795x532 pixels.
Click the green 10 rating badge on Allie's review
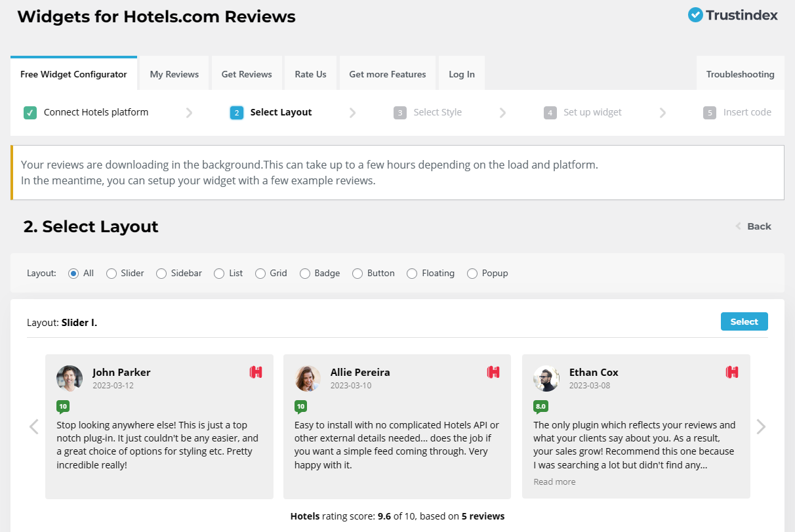click(301, 407)
